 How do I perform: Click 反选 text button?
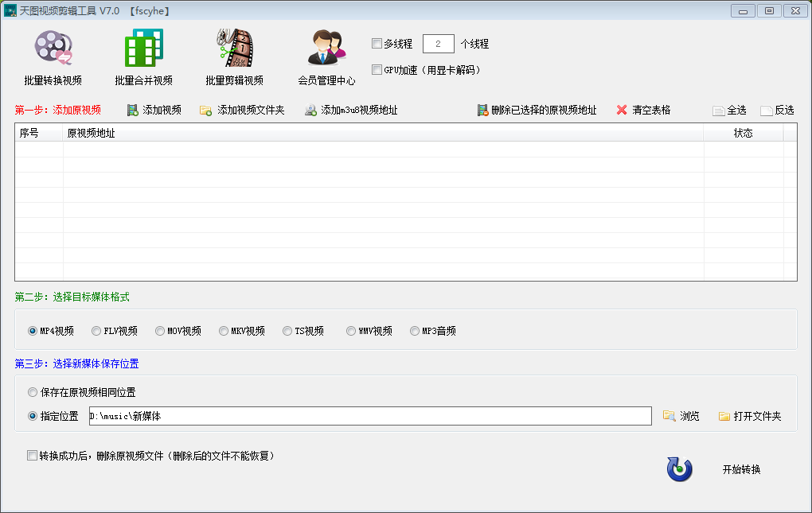pos(785,110)
